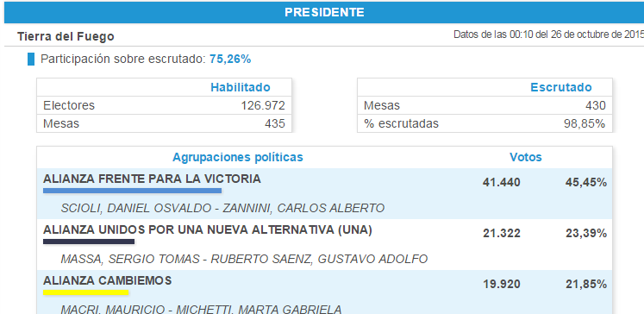Click the Frente para la Victoria blue bar

click(x=132, y=191)
